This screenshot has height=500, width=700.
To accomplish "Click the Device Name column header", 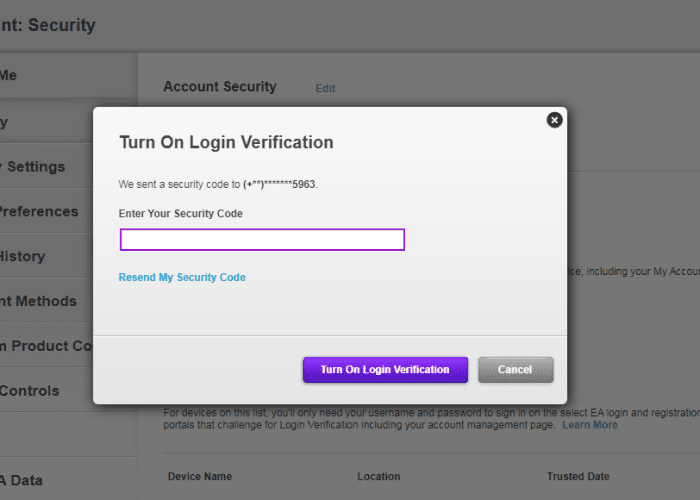I will (199, 477).
